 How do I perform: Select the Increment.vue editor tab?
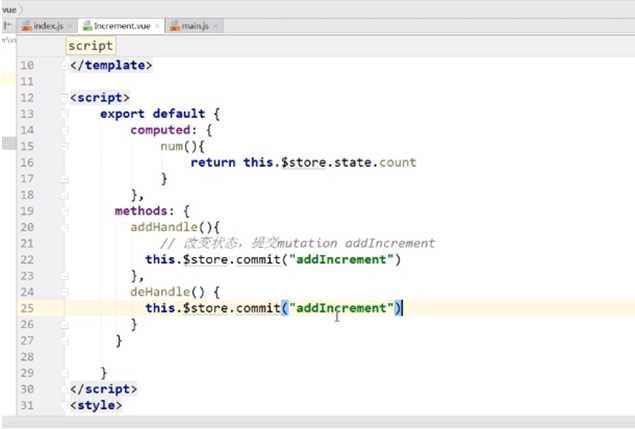[x=121, y=26]
